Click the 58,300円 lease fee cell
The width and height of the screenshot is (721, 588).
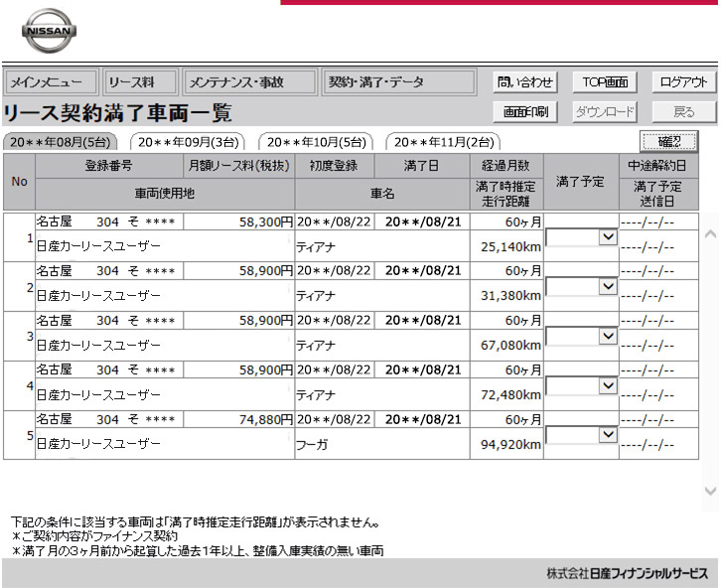click(238, 222)
